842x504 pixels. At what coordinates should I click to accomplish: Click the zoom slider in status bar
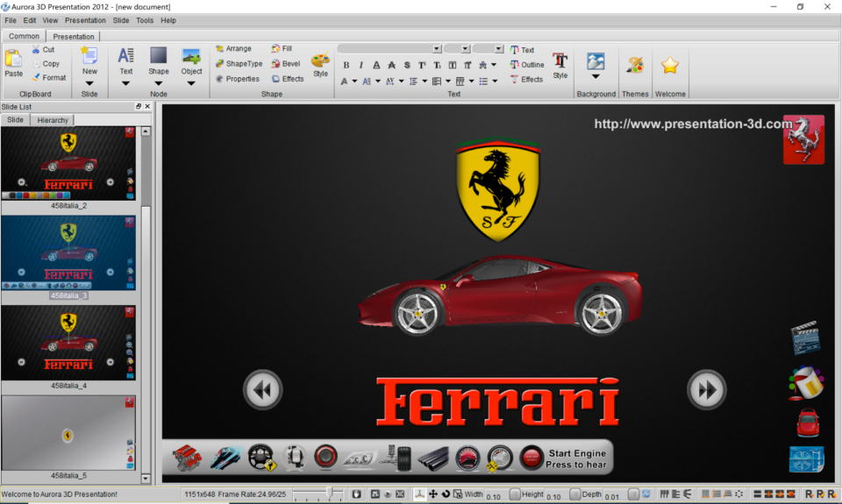(x=318, y=493)
